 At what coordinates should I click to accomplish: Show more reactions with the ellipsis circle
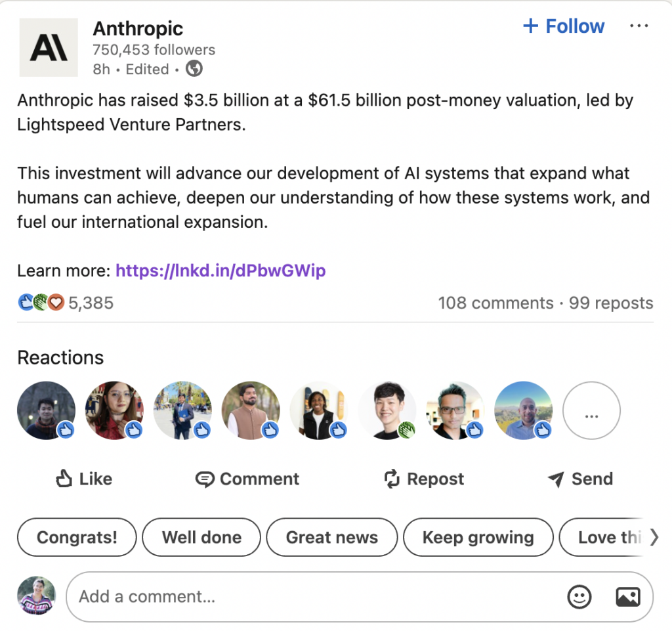[591, 410]
